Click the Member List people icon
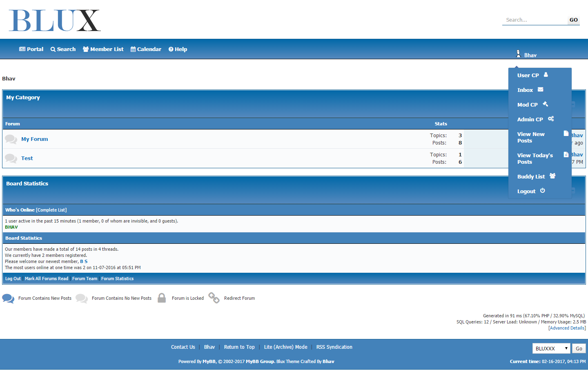This screenshot has height=370, width=588. tap(86, 49)
